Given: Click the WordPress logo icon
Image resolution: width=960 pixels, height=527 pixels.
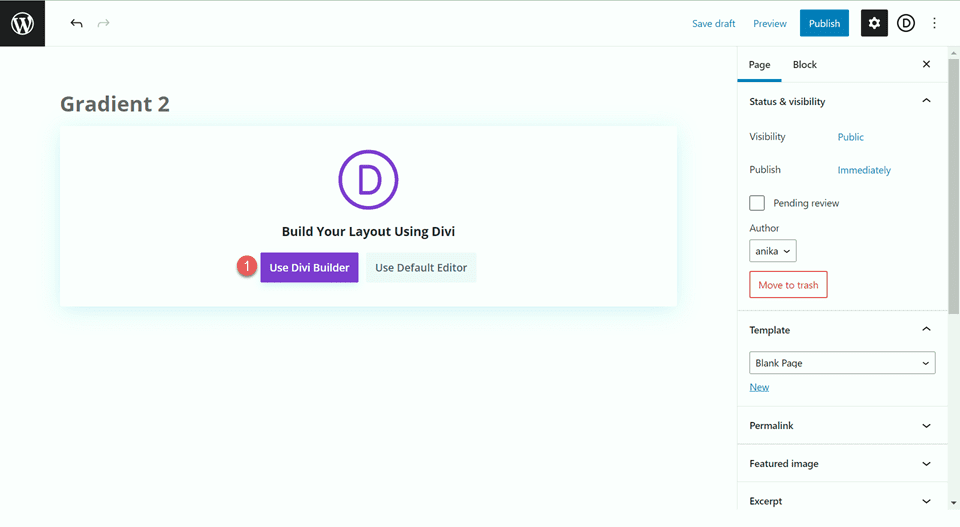Looking at the screenshot, I should [x=22, y=23].
